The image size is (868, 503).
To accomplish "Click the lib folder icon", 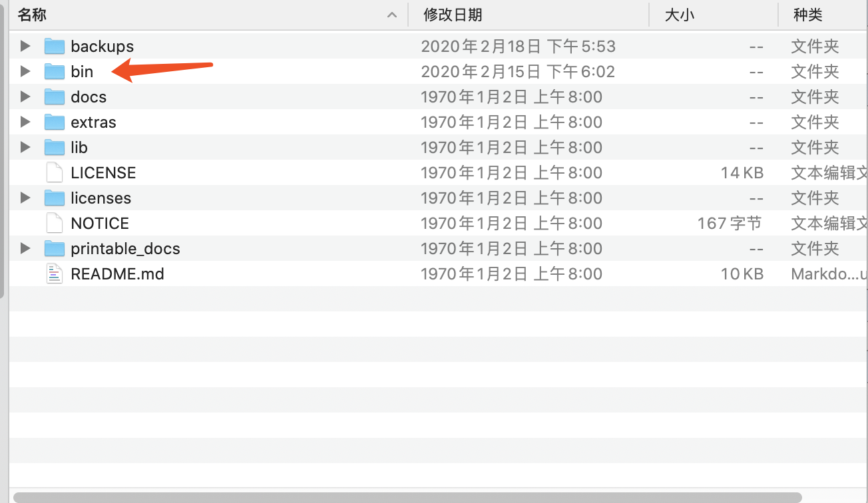I will tap(54, 147).
